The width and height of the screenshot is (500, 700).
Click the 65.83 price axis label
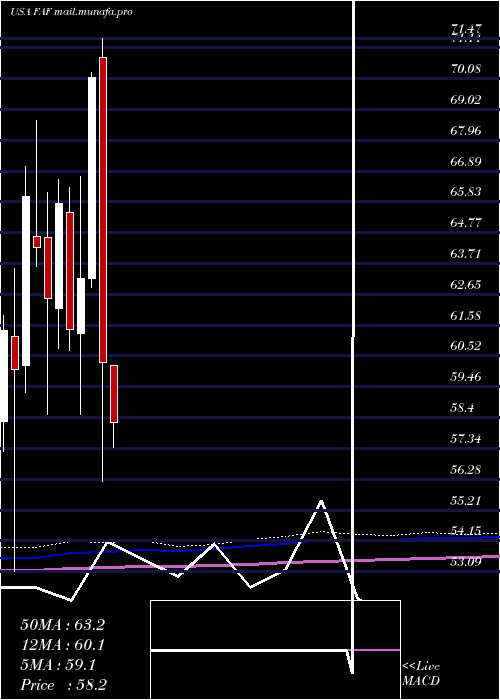(466, 192)
